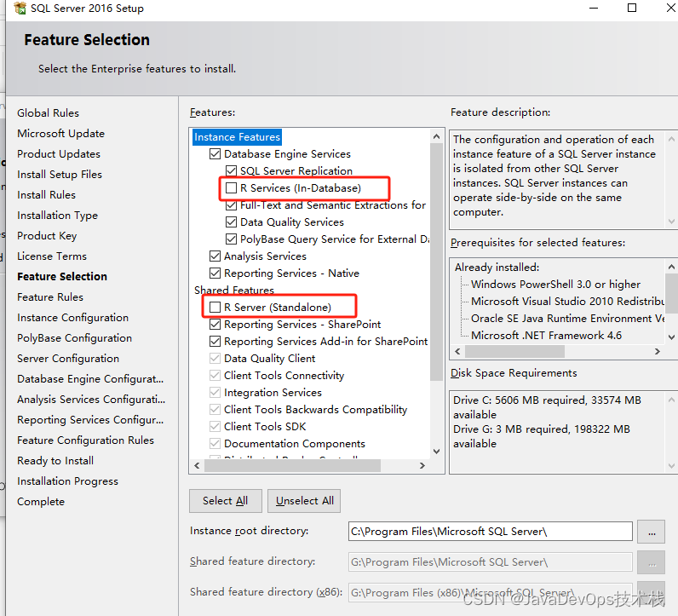Toggle Database Engine Services checkbox
Screen dimensions: 678x616
pyautogui.click(x=215, y=154)
